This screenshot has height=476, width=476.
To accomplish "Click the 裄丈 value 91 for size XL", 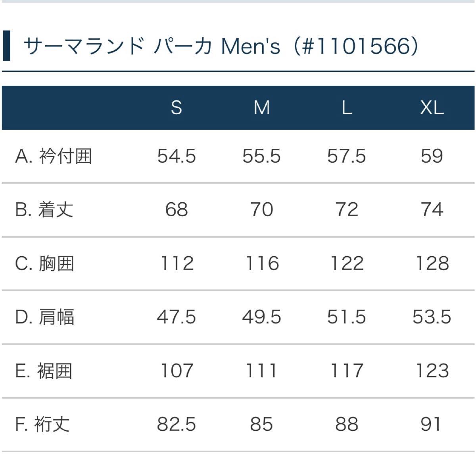I will click(432, 424).
